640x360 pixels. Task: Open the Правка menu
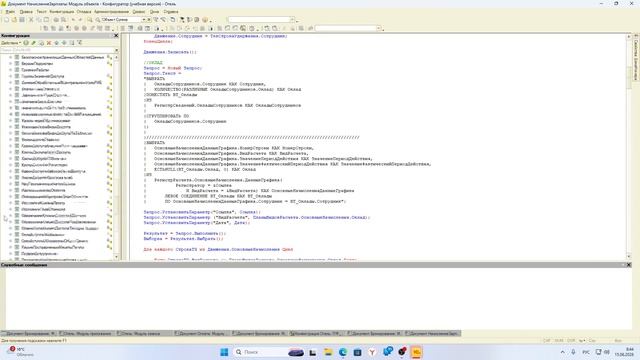26,12
